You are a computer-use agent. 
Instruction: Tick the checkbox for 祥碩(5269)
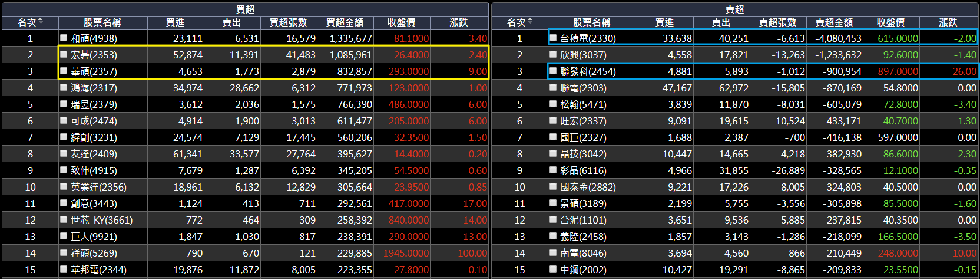coord(64,252)
